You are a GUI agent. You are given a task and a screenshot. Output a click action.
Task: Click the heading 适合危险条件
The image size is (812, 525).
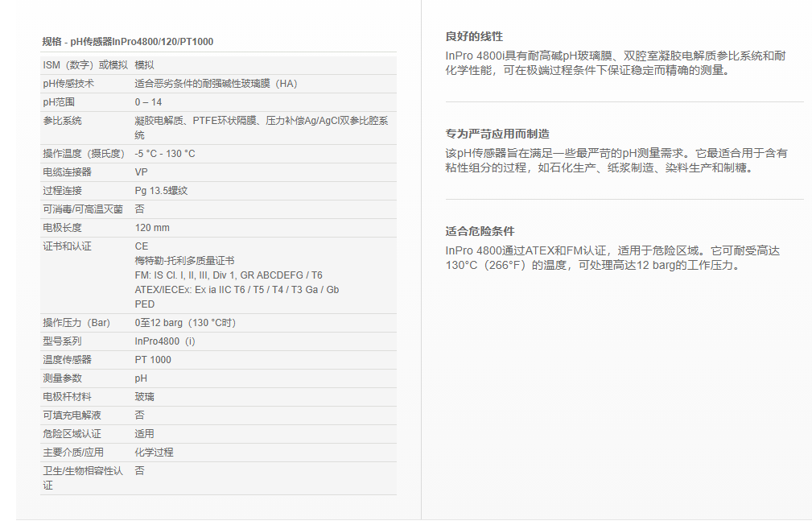click(480, 231)
